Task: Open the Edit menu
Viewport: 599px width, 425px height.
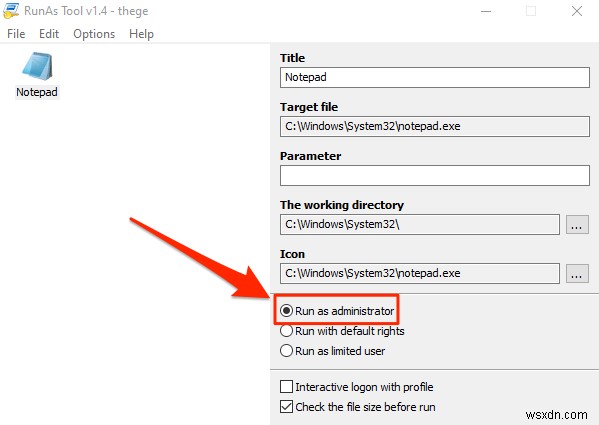Action: point(49,34)
